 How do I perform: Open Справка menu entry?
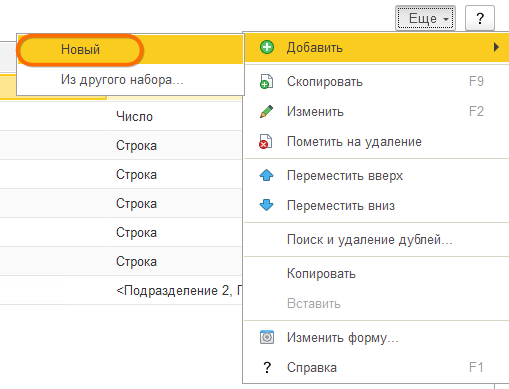pyautogui.click(x=377, y=368)
